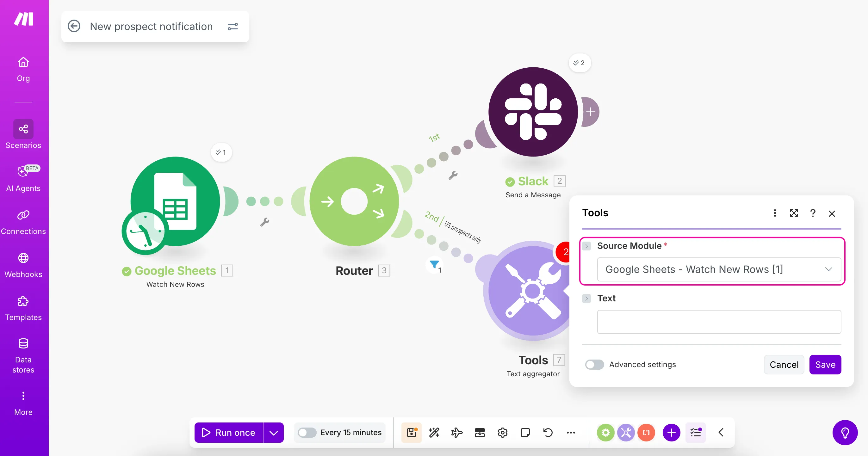Toggle the Every 15 minutes scheduling switch
This screenshot has height=456, width=868.
pyautogui.click(x=307, y=432)
